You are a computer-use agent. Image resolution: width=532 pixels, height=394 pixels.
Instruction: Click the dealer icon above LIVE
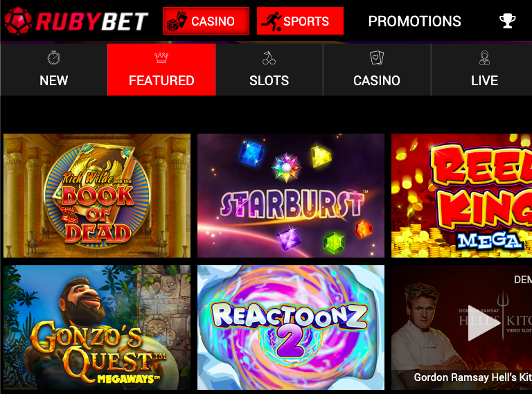(484, 57)
